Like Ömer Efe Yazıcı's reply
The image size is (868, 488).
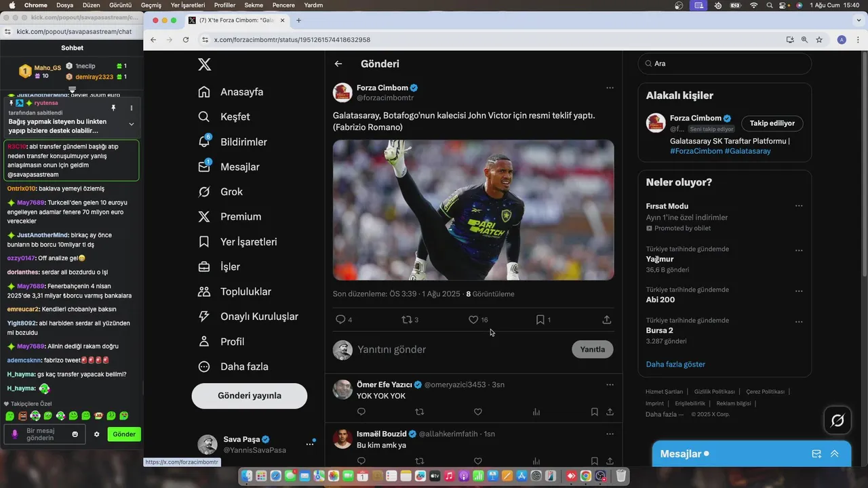point(477,411)
